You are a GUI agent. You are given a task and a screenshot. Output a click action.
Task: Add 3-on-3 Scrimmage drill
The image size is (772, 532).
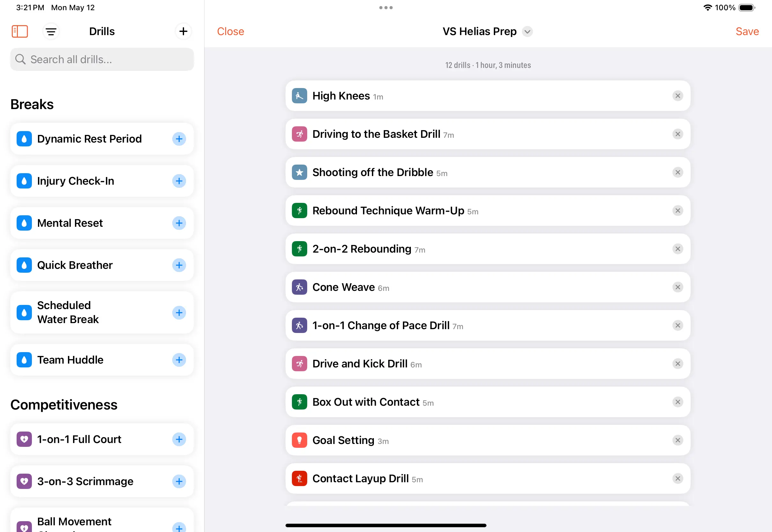179,481
